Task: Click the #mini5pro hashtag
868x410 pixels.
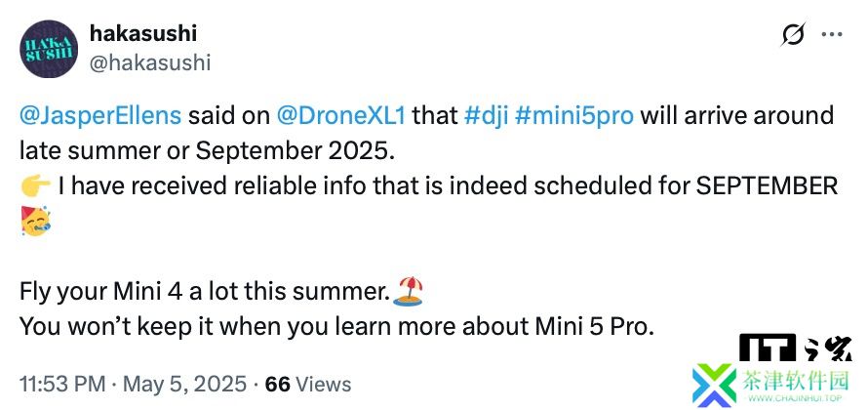Action: [574, 116]
